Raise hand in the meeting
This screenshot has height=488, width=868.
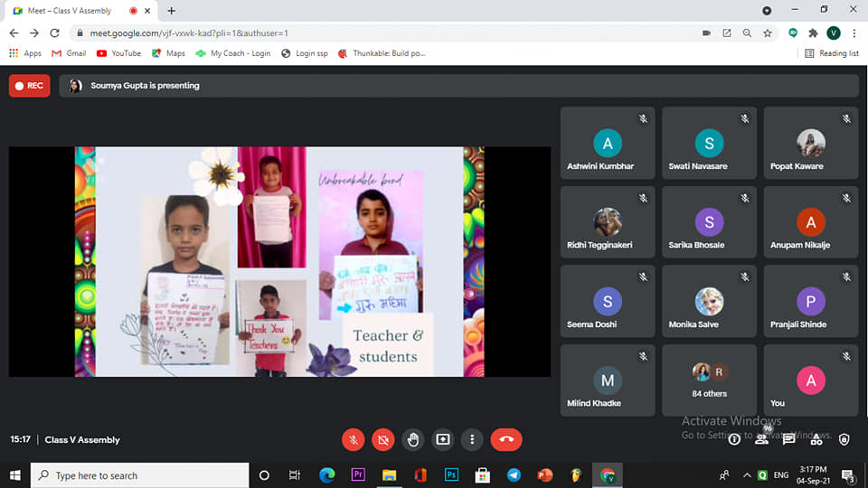[413, 440]
